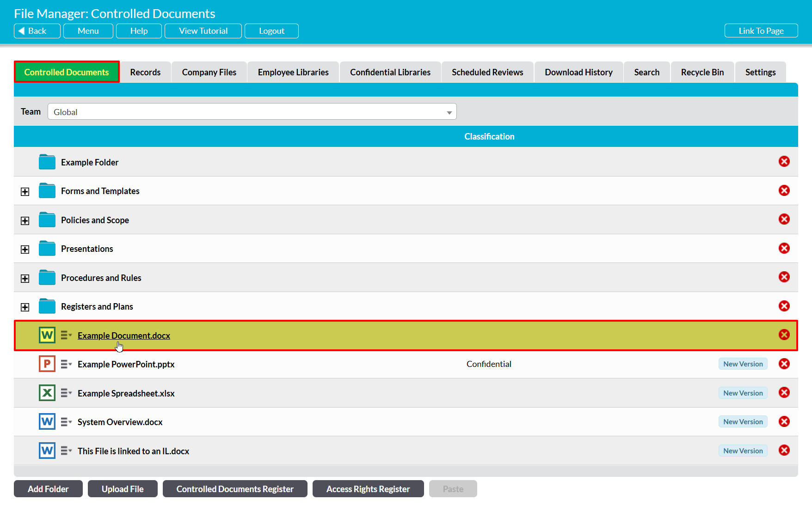This screenshot has width=812, height=506.
Task: Open the Example Folder folder icon
Action: pyautogui.click(x=47, y=162)
